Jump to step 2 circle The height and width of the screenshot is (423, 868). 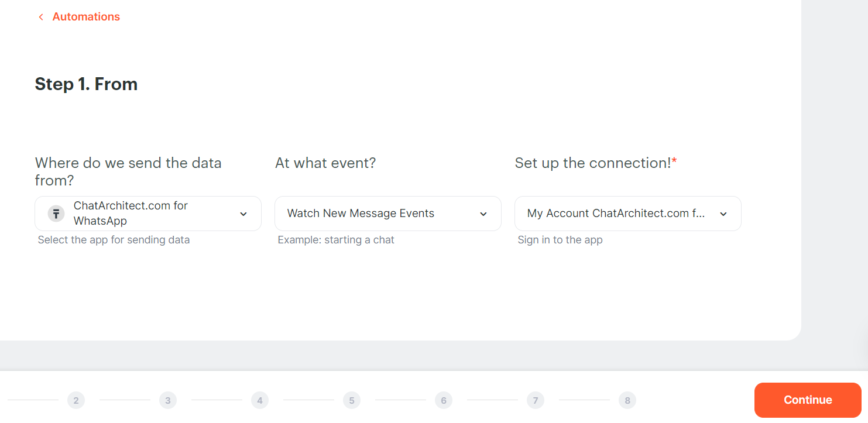click(76, 400)
